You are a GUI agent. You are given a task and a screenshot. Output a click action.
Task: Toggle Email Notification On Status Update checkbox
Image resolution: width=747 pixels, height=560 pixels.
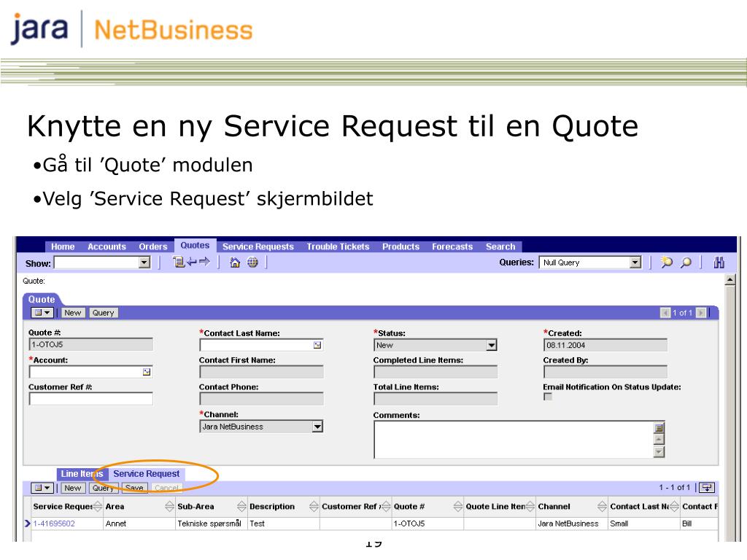pos(548,397)
